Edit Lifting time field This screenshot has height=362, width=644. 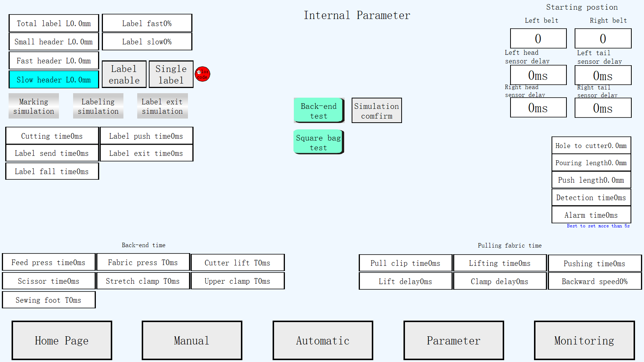[500, 263]
